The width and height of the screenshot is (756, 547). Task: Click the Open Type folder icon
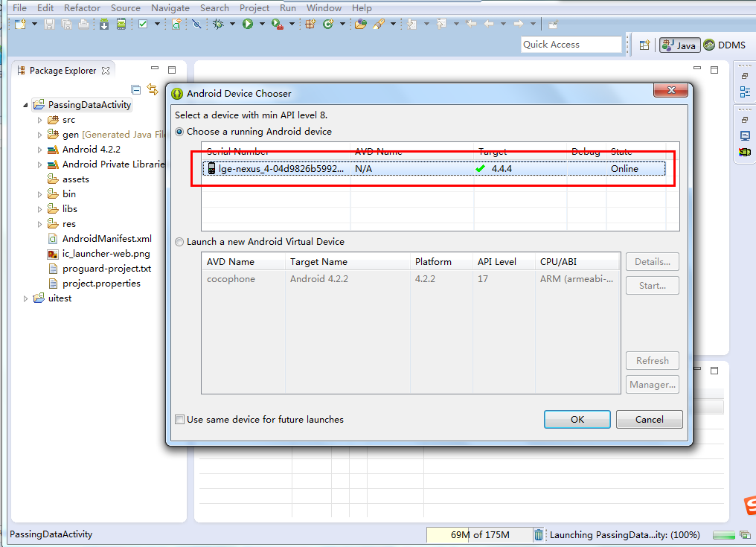pyautogui.click(x=361, y=24)
